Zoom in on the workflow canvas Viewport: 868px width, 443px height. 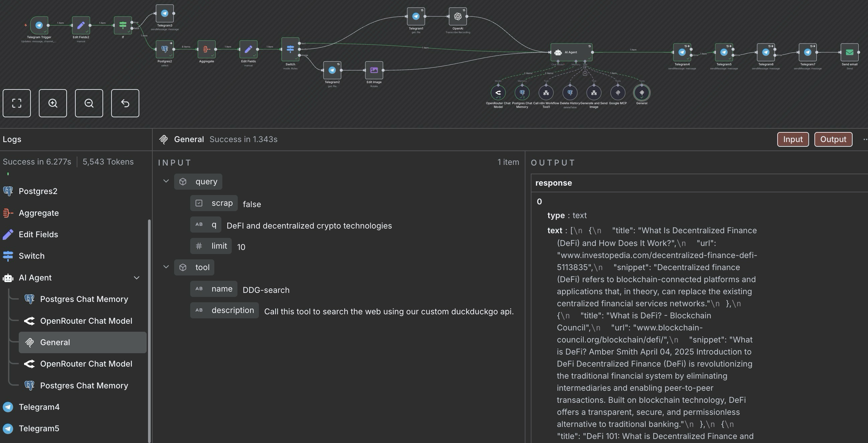point(53,103)
